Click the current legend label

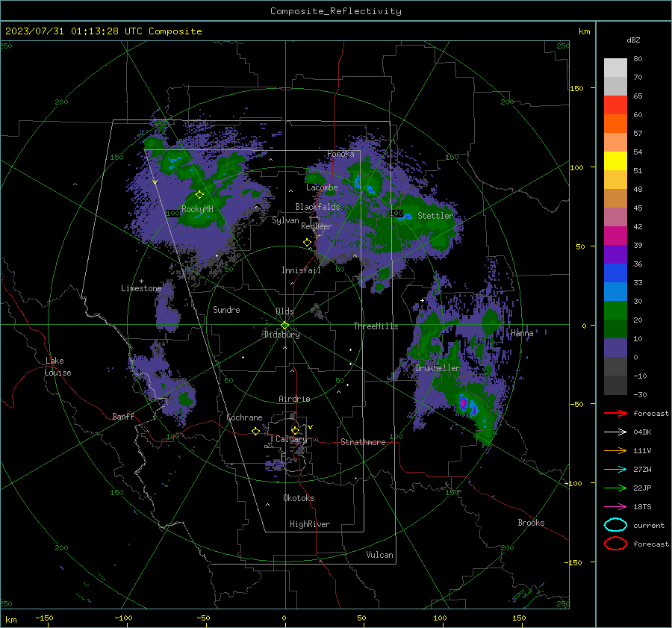coord(649,525)
